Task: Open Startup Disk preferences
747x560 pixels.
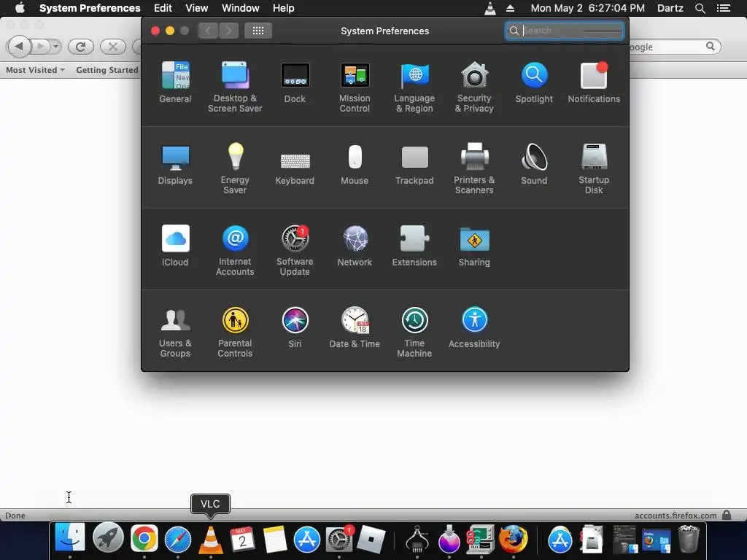Action: click(x=594, y=168)
